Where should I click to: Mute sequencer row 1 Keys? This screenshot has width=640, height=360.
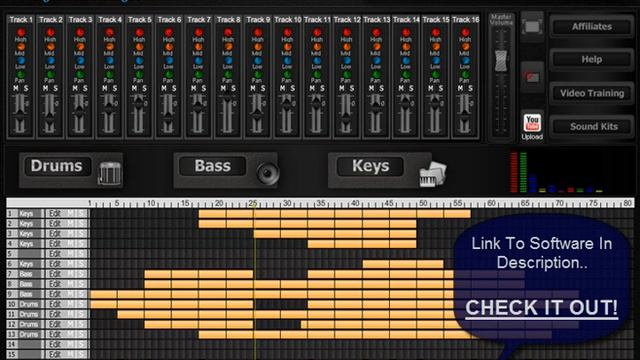coord(71,213)
